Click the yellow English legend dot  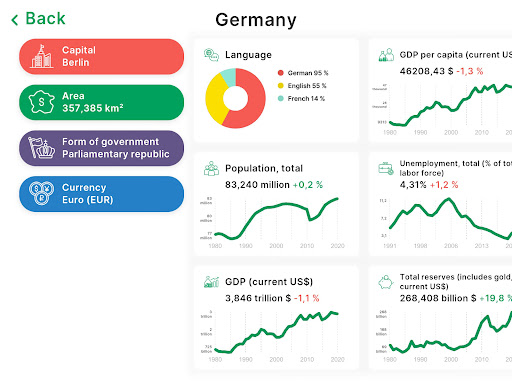pos(281,86)
